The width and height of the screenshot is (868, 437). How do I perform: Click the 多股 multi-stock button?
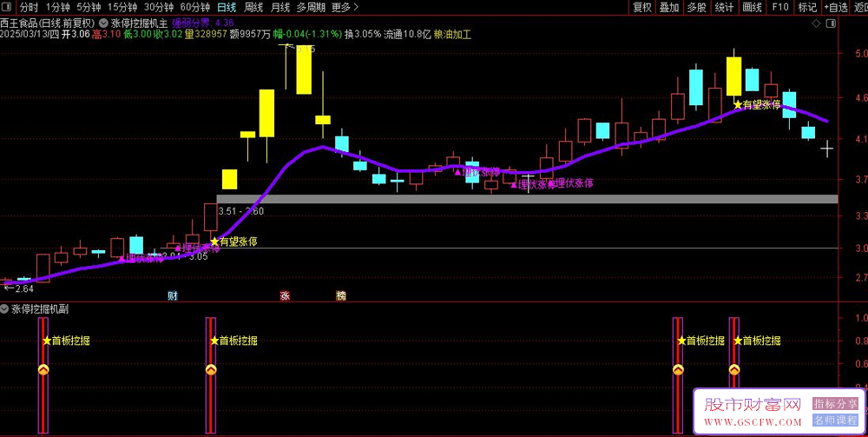[x=696, y=7]
